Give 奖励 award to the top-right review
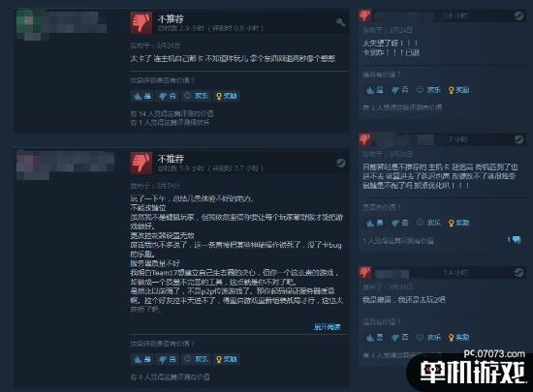This screenshot has height=392, width=533. click(x=459, y=90)
